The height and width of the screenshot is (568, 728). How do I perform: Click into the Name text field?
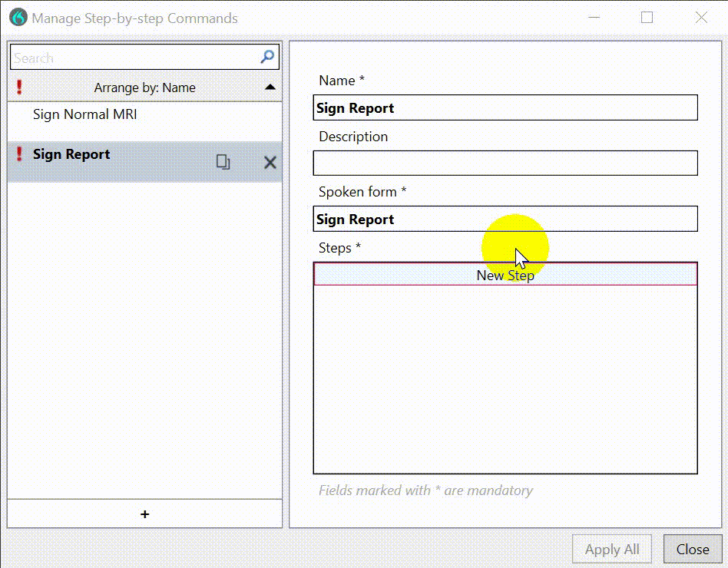pyautogui.click(x=505, y=108)
